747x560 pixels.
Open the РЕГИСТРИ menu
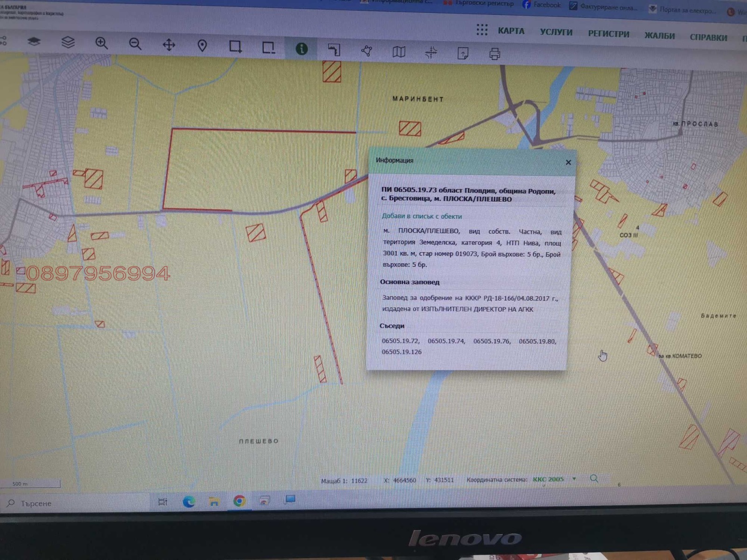coord(608,34)
